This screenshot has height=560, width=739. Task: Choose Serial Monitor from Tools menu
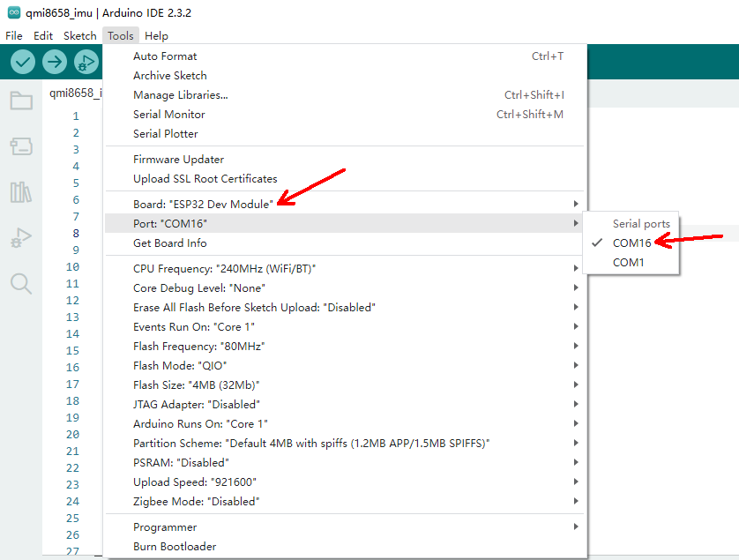168,115
